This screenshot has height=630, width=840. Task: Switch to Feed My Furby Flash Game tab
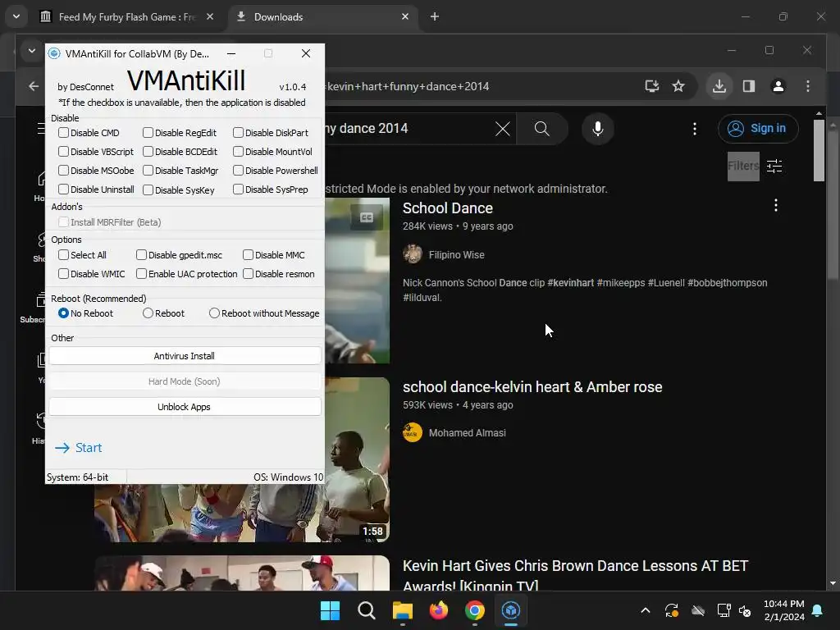(126, 17)
